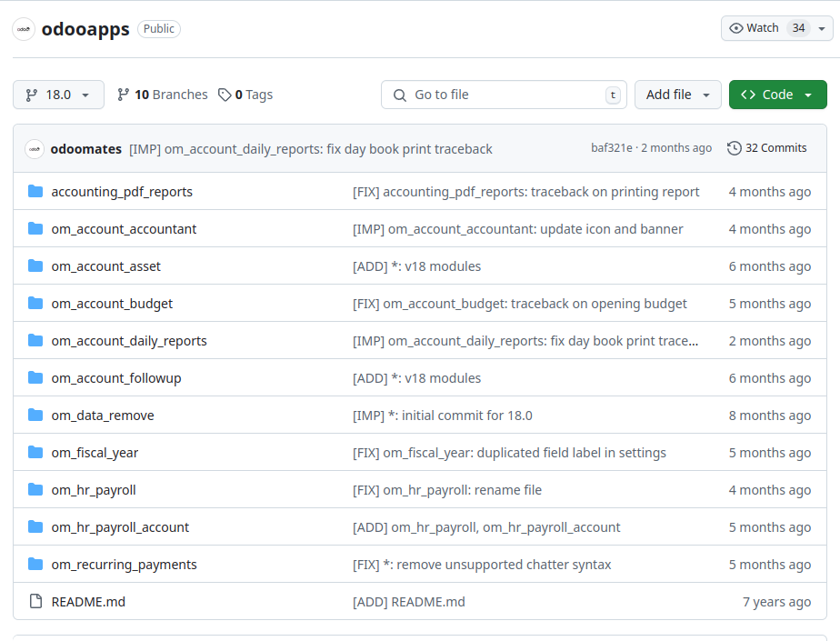Open commit '[FIX] om_account_budget: traceback on opening budget'
The width and height of the screenshot is (840, 641).
click(x=520, y=304)
